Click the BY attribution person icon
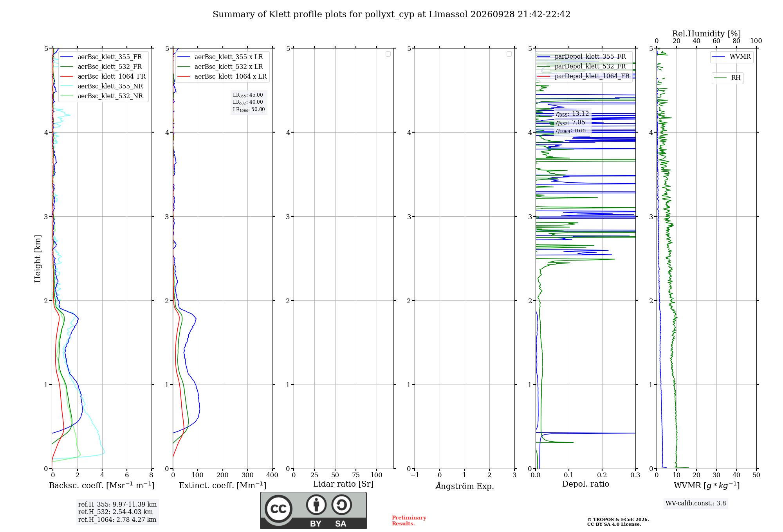 tap(316, 505)
